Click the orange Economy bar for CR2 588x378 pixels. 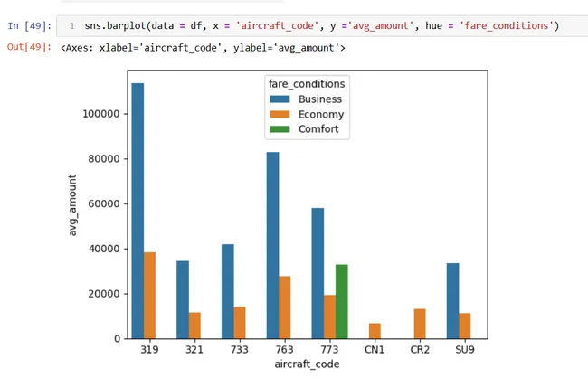(420, 324)
